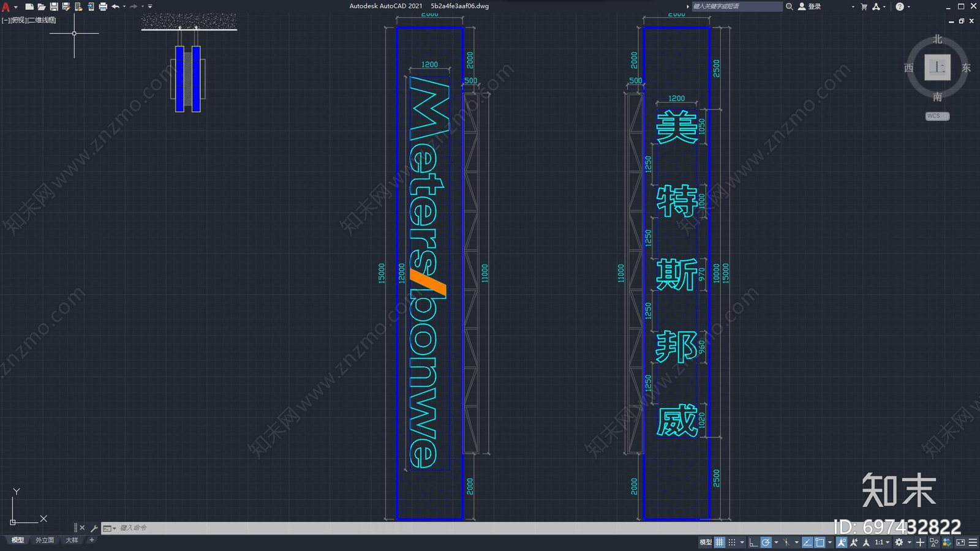Open the workspace switching gear icon

[x=899, y=542]
